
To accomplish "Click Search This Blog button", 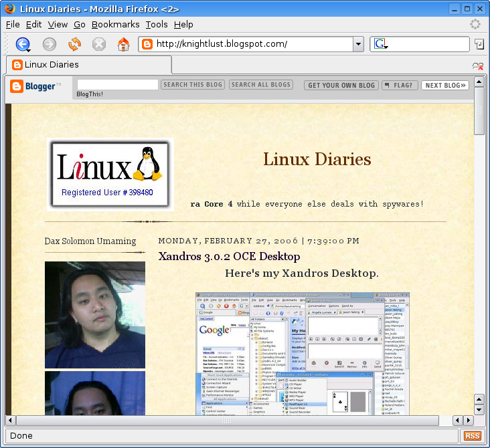I will point(193,85).
